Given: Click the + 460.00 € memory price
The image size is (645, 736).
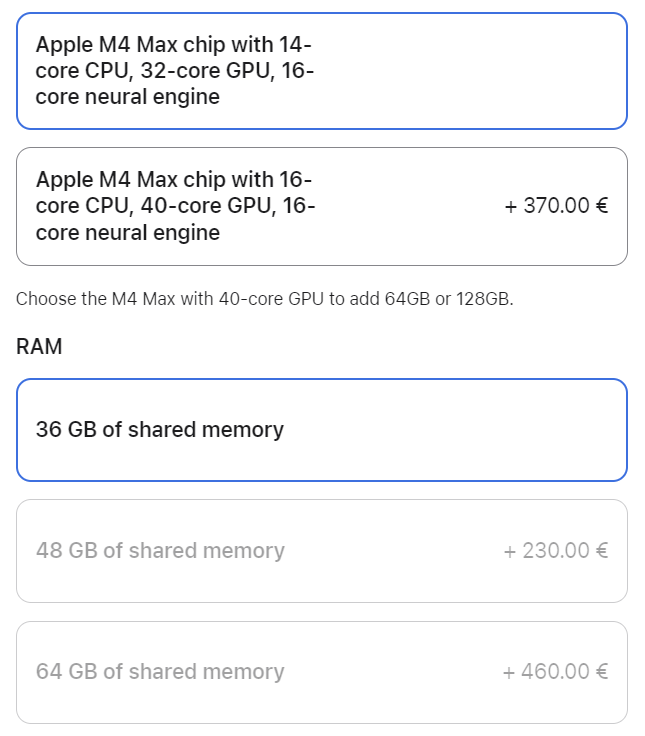Looking at the screenshot, I should click(x=556, y=672).
